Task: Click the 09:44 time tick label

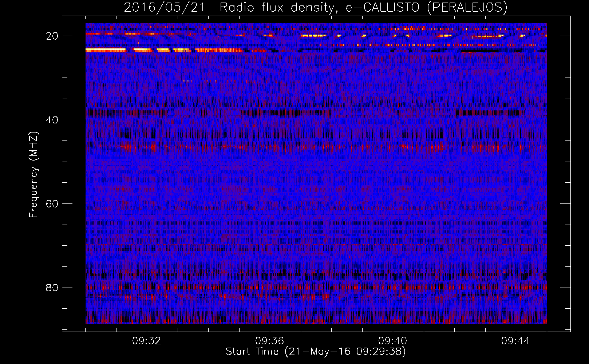Action: click(516, 341)
